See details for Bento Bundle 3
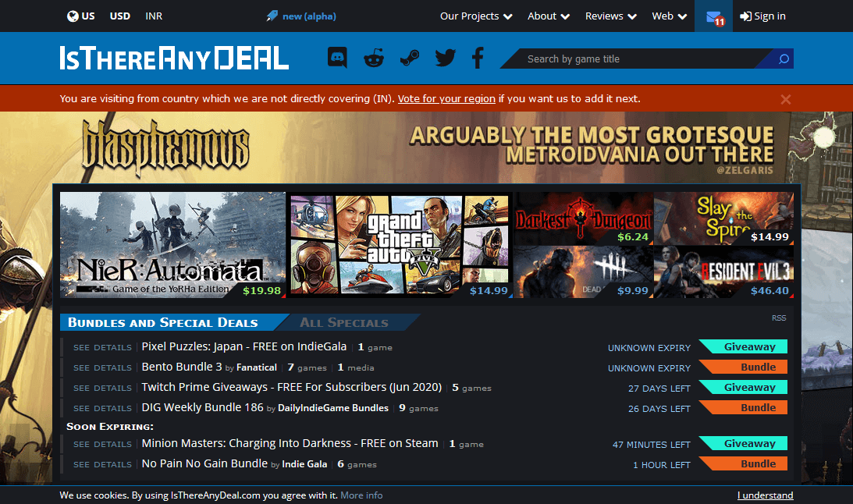 [x=102, y=368]
